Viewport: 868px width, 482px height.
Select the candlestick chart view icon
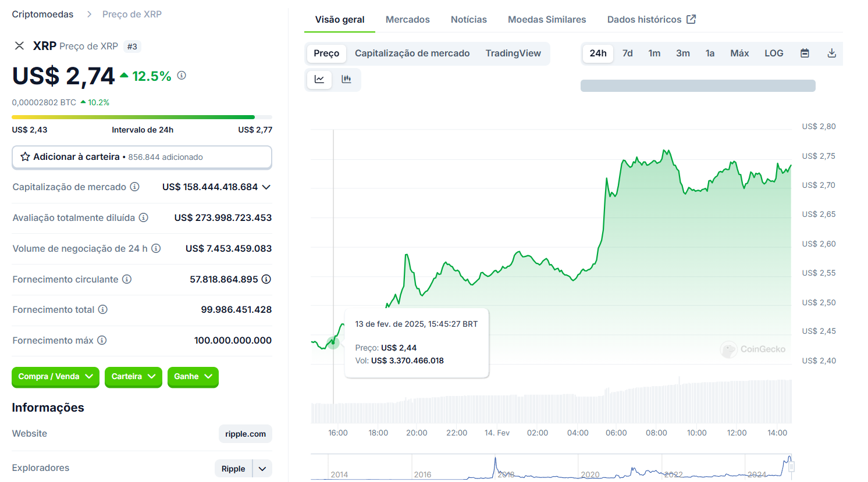(347, 80)
